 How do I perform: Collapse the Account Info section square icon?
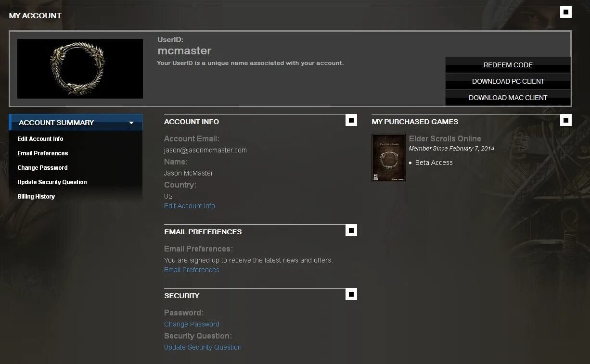click(x=351, y=120)
